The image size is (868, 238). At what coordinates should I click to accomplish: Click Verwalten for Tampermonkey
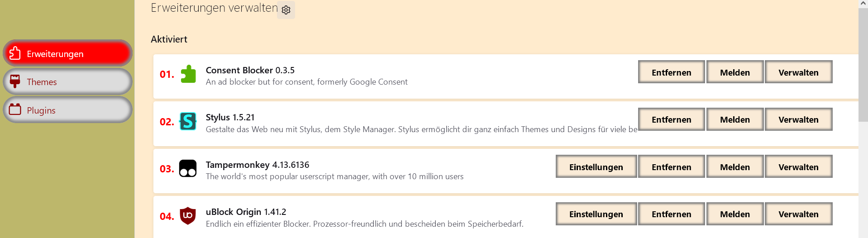[x=798, y=167]
